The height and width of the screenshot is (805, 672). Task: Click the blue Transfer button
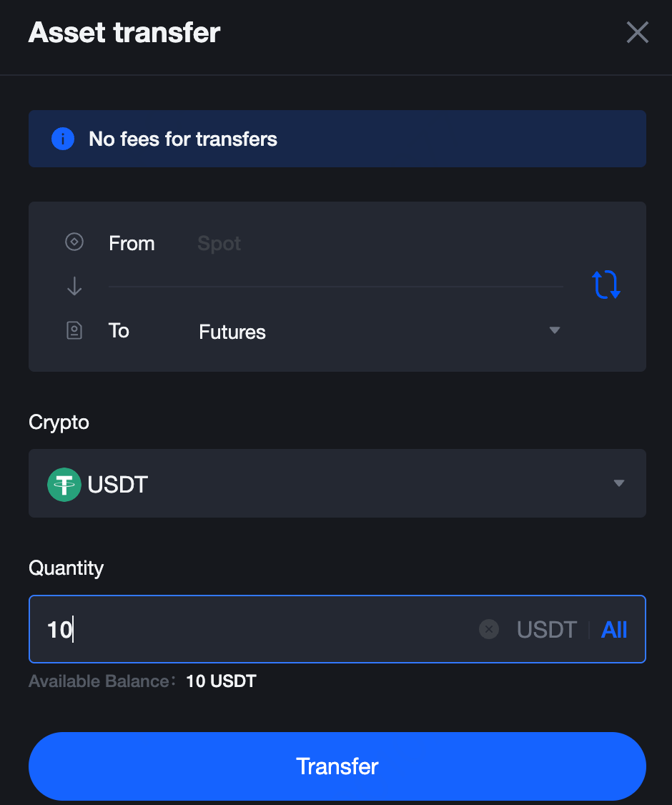tap(337, 766)
